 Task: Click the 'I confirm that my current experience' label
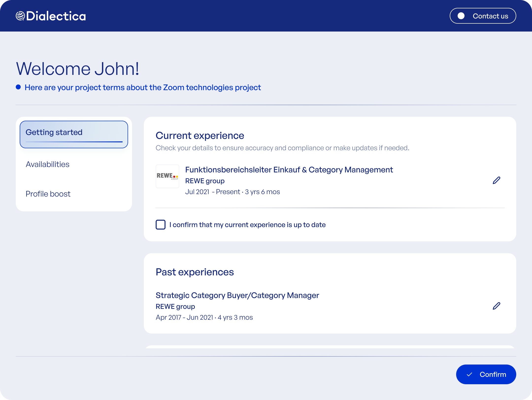coord(248,225)
